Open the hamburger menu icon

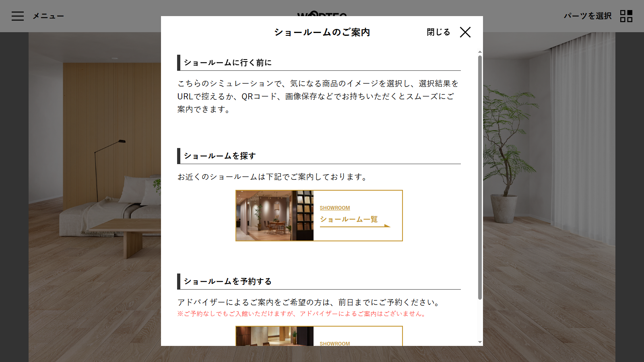point(18,16)
